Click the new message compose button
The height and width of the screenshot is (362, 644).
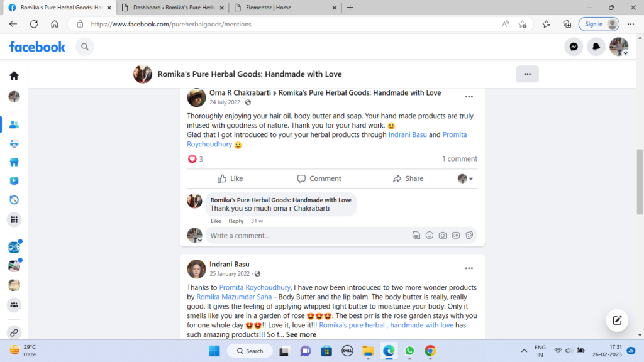pyautogui.click(x=617, y=321)
